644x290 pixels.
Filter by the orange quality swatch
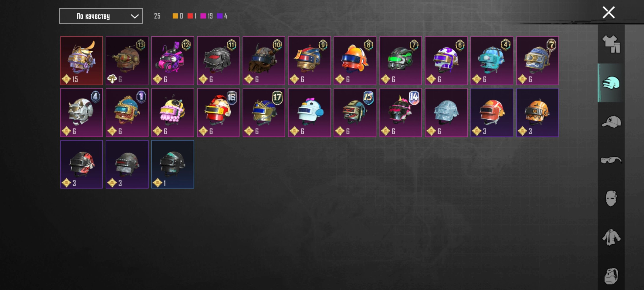(x=175, y=16)
